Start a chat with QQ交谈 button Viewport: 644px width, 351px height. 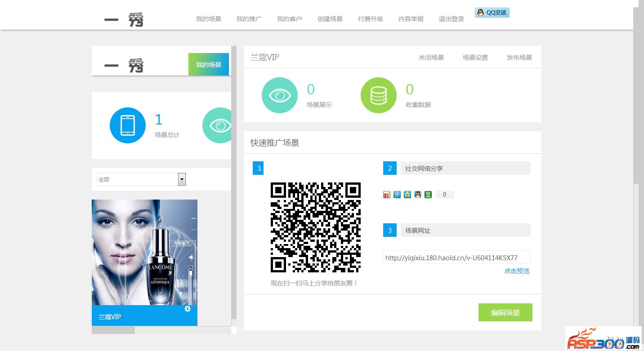tap(492, 13)
